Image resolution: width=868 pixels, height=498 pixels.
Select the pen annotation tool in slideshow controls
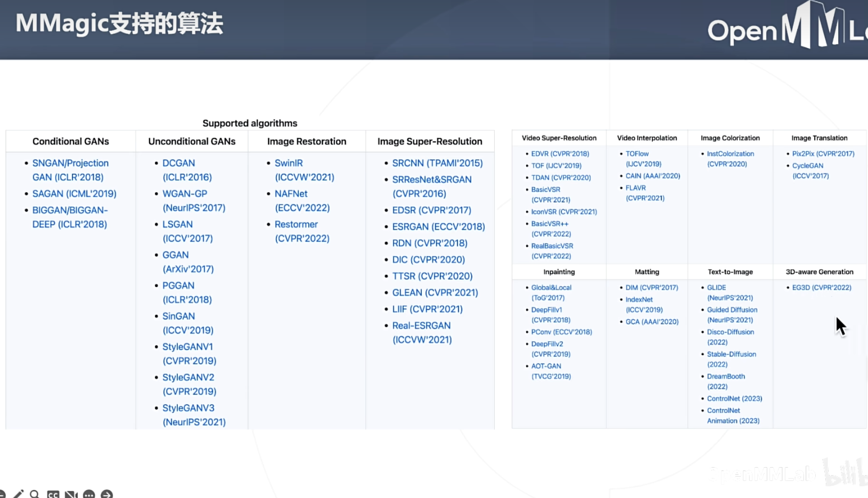point(19,494)
